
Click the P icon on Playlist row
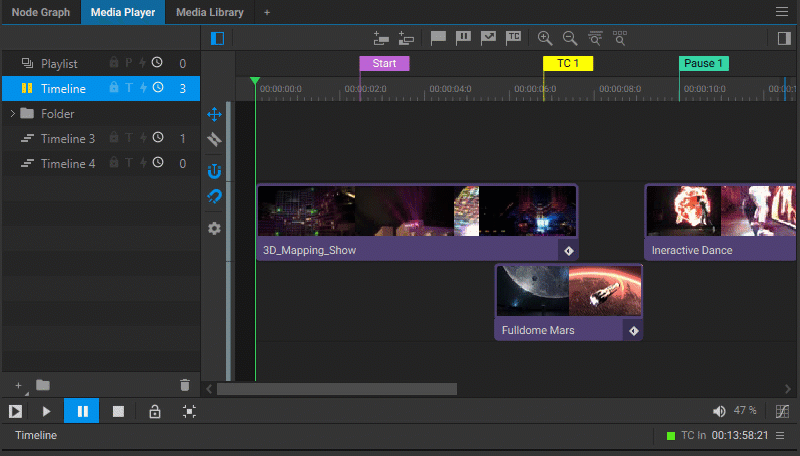(129, 63)
